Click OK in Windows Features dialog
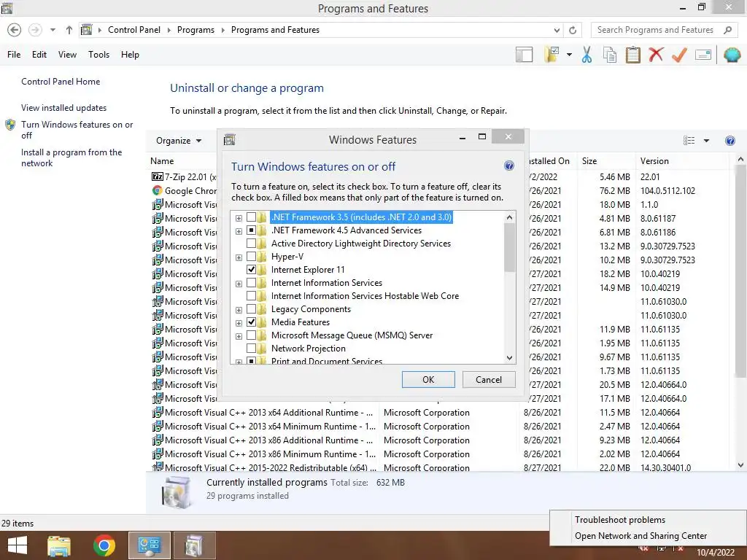747x560 pixels. coord(428,379)
